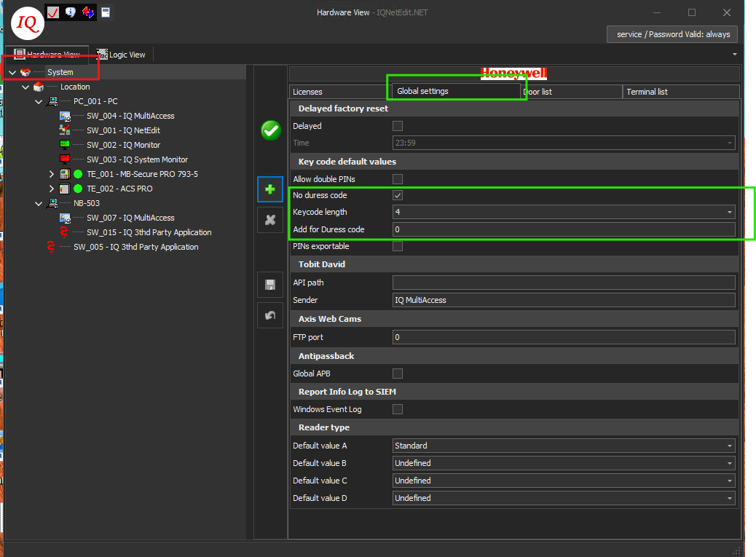Viewport: 756px width, 557px height.
Task: Click the grey X delete button
Action: pos(270,220)
